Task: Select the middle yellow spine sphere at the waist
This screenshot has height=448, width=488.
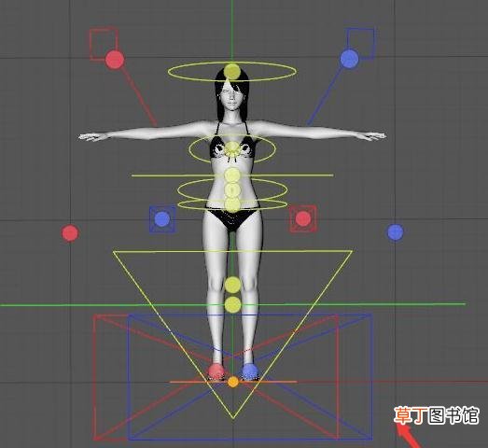Action: (232, 189)
